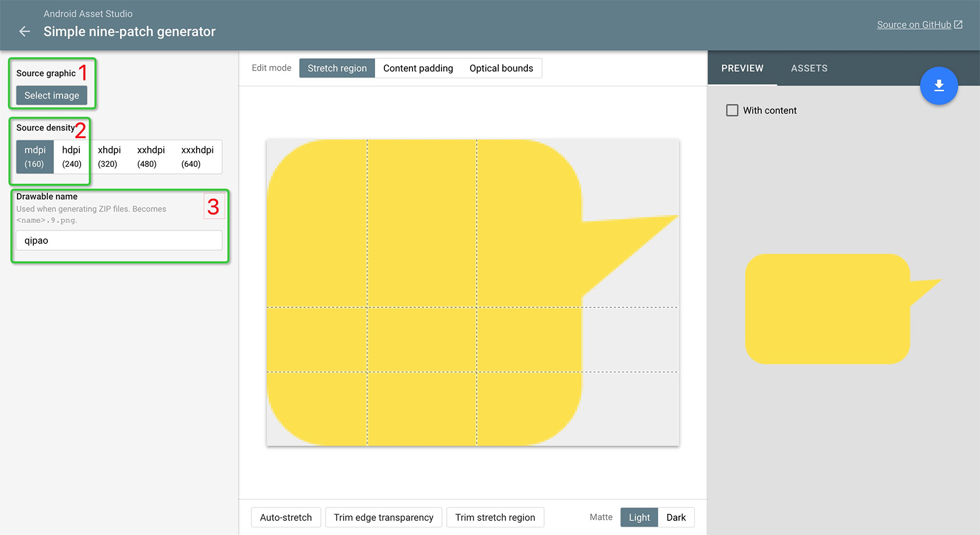
Task: Click the blue download button
Action: point(939,86)
